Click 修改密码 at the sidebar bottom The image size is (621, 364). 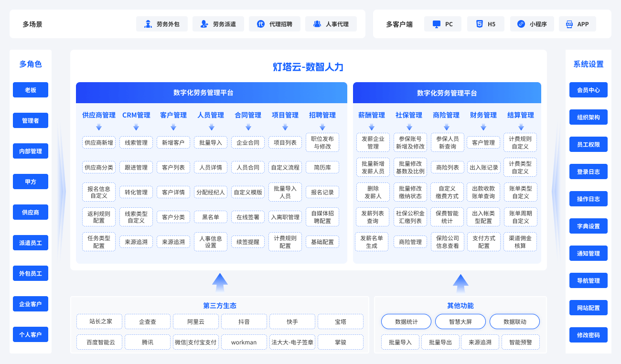pos(588,335)
